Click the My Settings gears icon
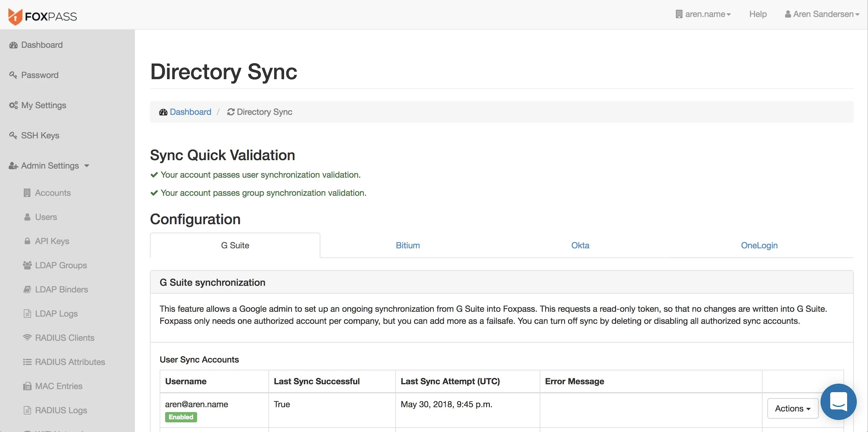 (13, 105)
